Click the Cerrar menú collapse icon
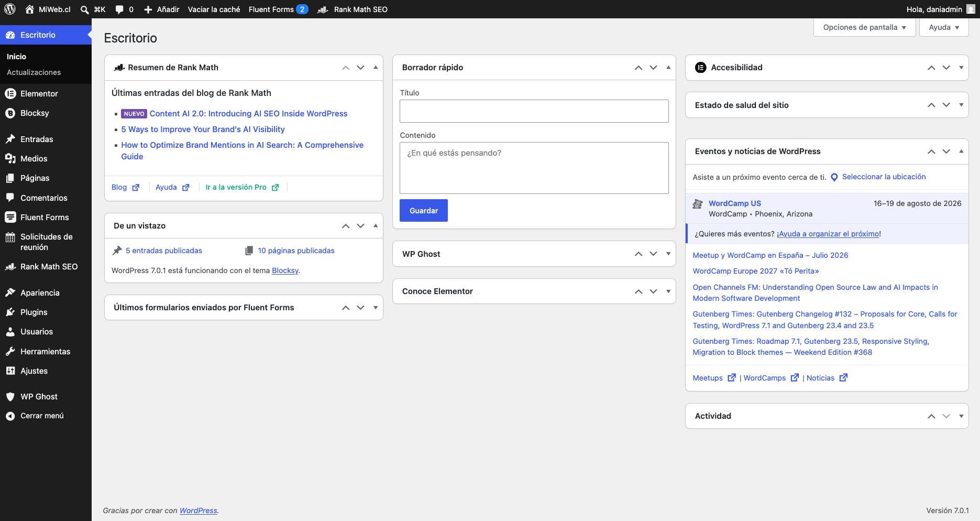This screenshot has width=980, height=521. (x=10, y=416)
